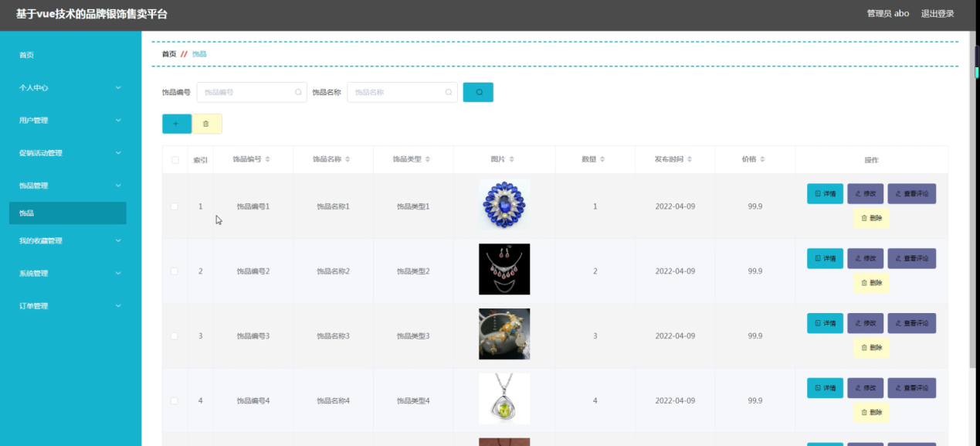Expand 我的收藏管理 sidebar menu
Viewport: 980px width, 446px height.
point(70,241)
